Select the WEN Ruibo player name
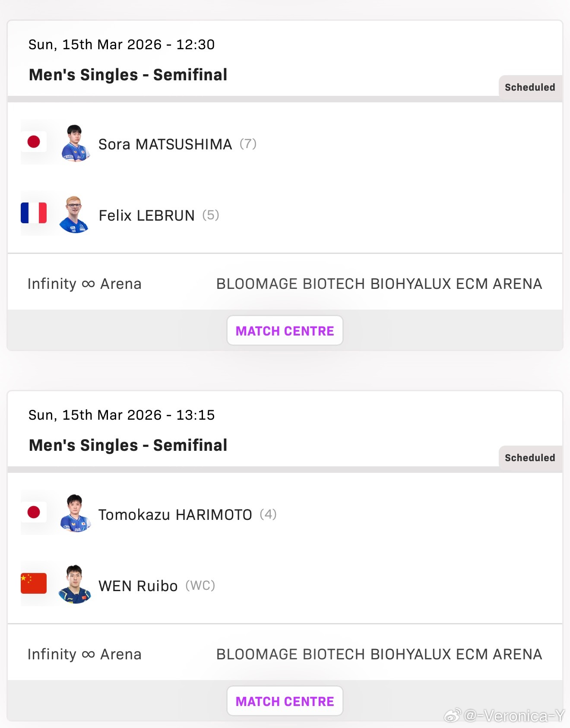 click(138, 586)
